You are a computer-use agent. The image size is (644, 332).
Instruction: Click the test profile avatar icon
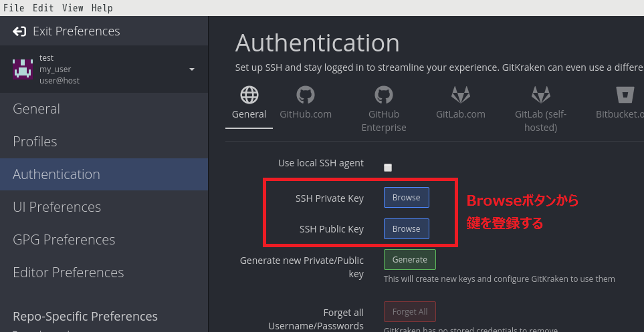click(23, 69)
